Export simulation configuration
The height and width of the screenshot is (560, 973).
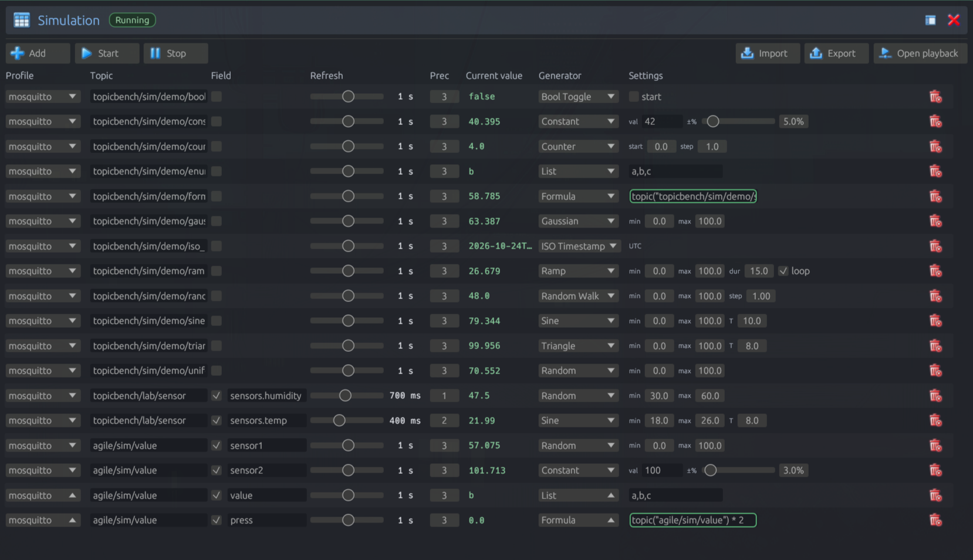(836, 53)
